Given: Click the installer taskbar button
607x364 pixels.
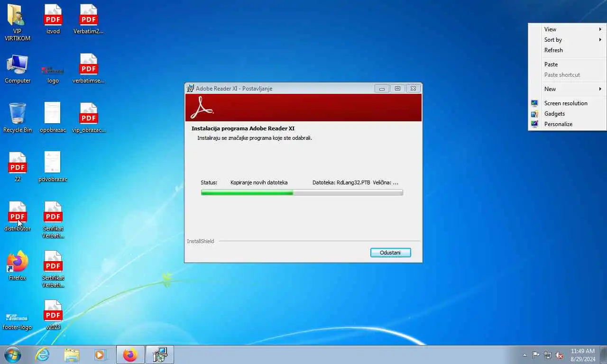Looking at the screenshot, I should click(x=160, y=355).
